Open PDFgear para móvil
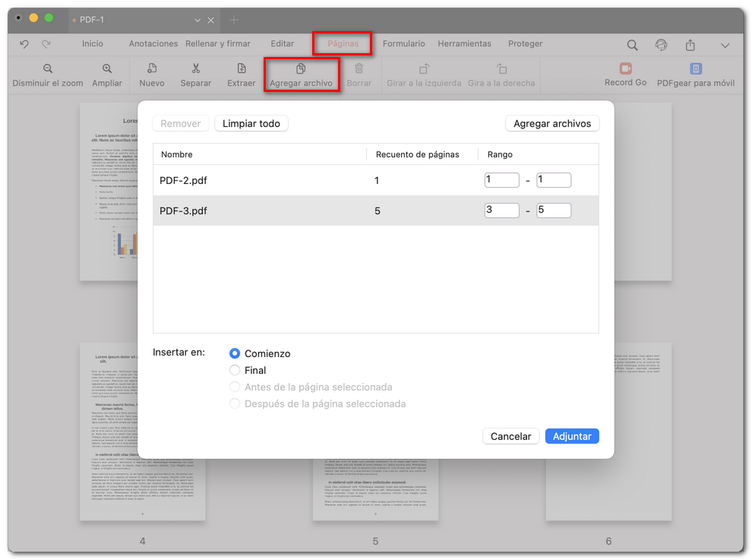 (x=695, y=68)
